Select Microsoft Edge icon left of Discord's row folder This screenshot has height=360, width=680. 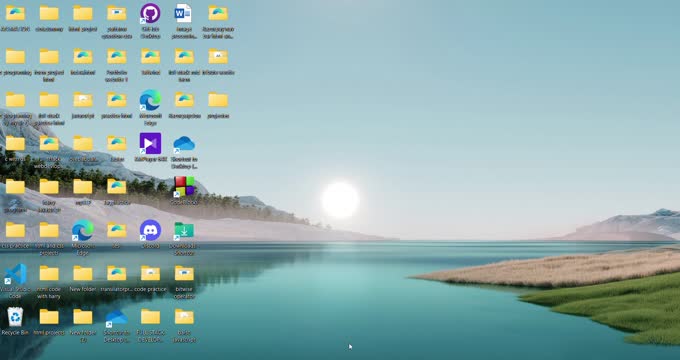click(x=82, y=230)
